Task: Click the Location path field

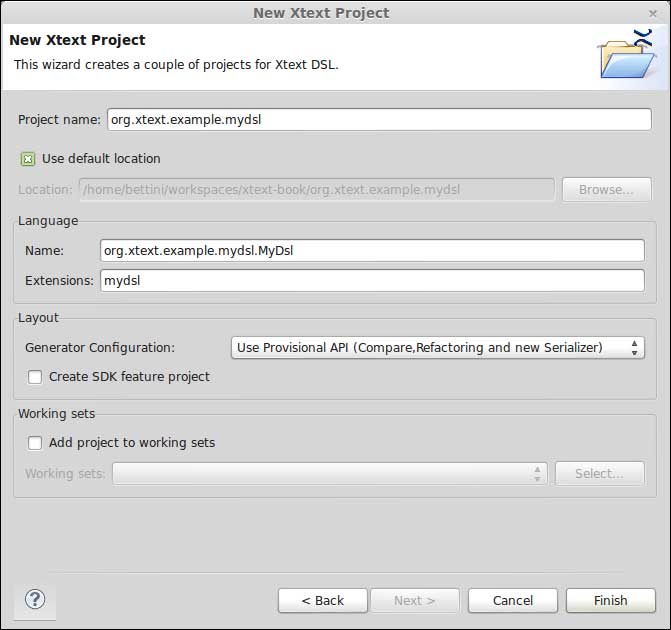Action: (x=316, y=189)
